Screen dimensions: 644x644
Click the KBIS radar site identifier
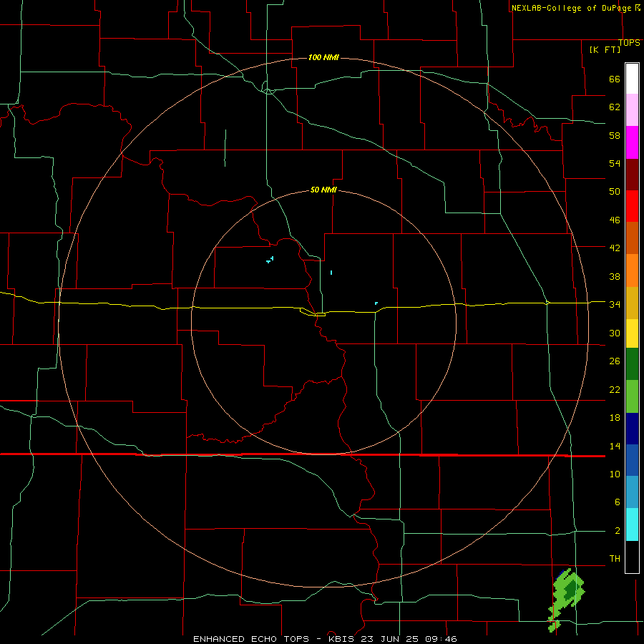coord(343,639)
